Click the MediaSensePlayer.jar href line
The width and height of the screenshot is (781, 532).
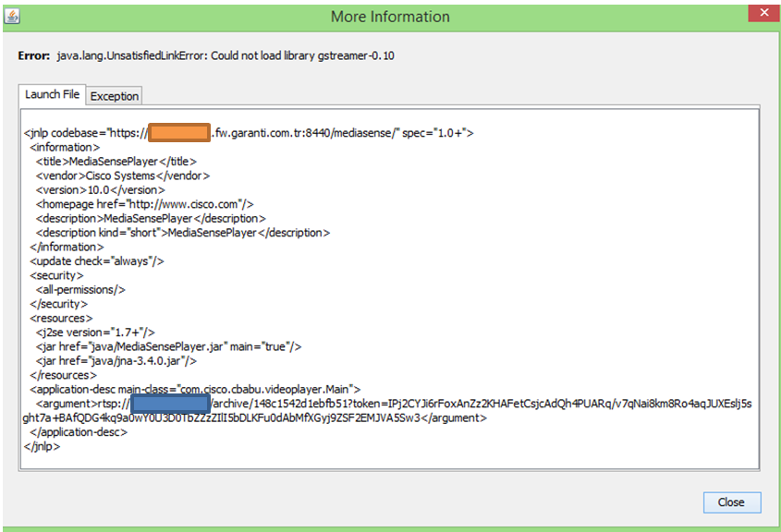[x=168, y=346]
